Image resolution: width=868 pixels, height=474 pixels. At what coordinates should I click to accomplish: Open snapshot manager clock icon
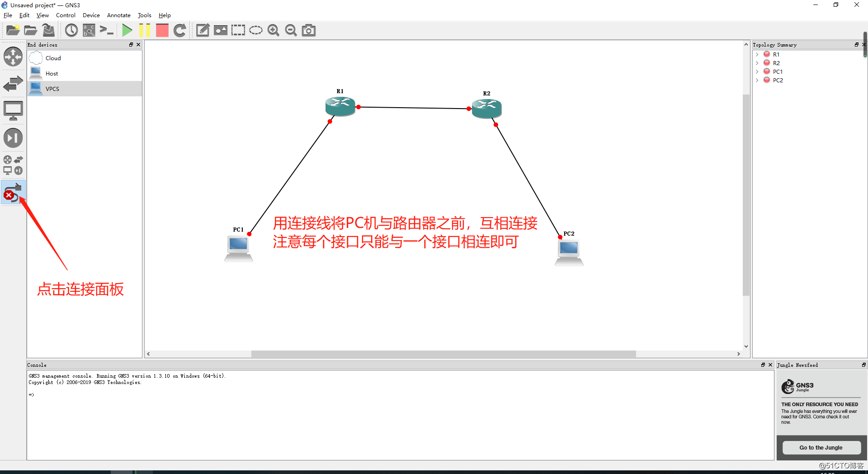(x=71, y=30)
